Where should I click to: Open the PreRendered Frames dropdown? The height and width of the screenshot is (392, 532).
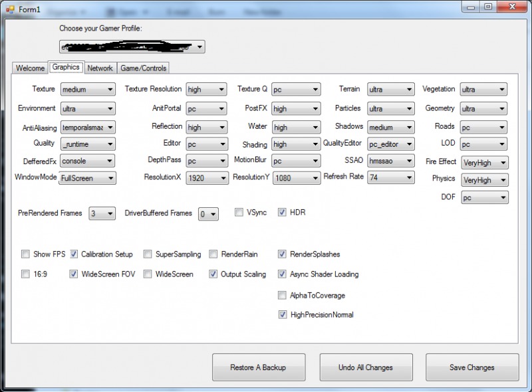(101, 213)
